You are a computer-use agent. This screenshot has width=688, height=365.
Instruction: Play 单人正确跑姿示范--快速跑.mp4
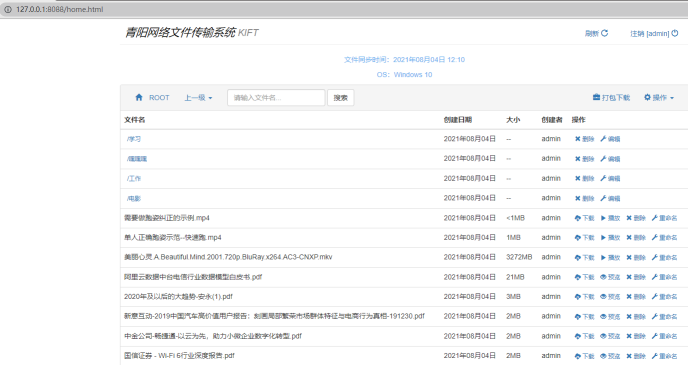[610, 238]
